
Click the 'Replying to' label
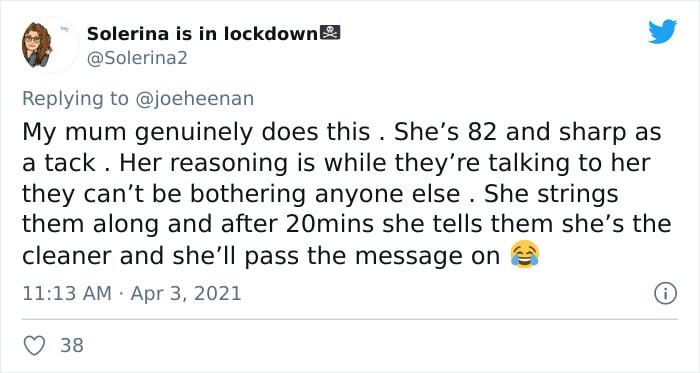click(x=75, y=99)
